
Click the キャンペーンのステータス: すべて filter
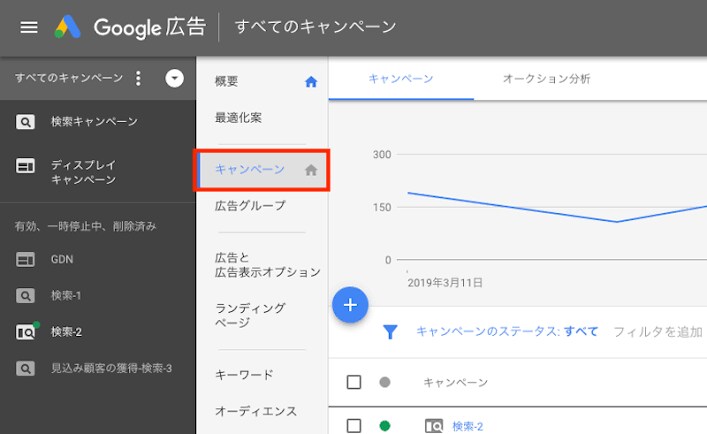506,332
